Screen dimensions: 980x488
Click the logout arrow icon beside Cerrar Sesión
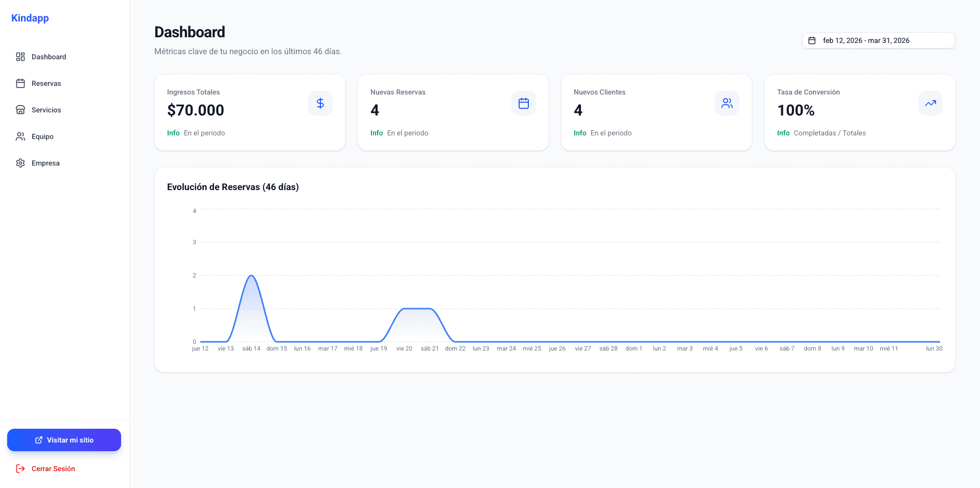pyautogui.click(x=20, y=469)
